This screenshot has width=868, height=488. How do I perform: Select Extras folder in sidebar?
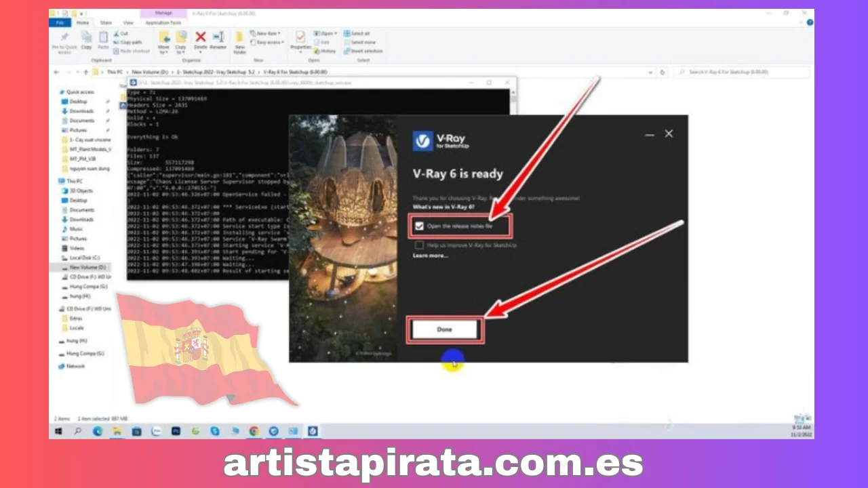[x=77, y=318]
